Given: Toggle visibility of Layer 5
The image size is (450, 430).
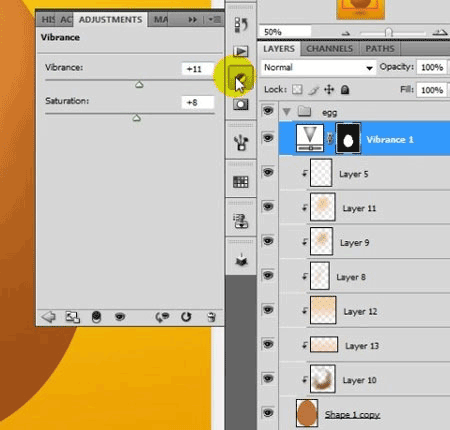Looking at the screenshot, I should point(268,172).
